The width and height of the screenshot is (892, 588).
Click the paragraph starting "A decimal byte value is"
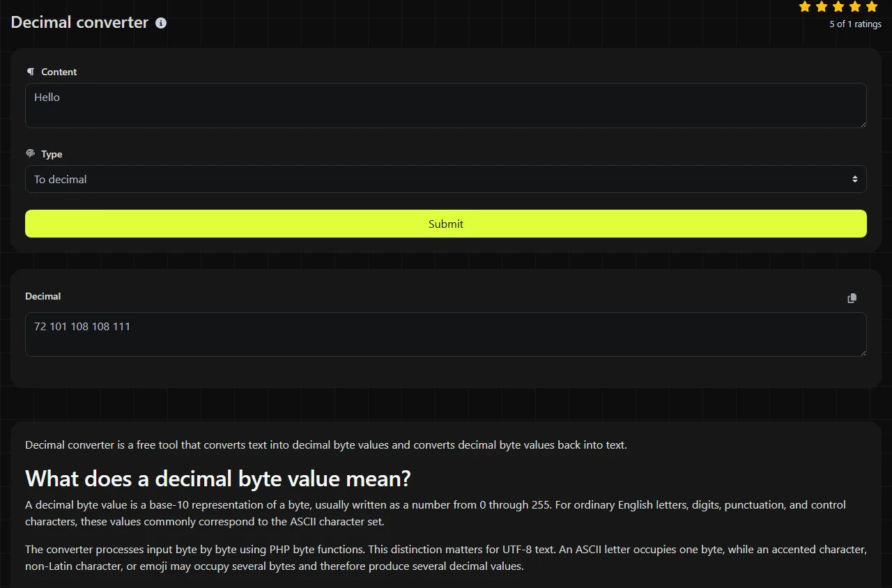(x=436, y=513)
